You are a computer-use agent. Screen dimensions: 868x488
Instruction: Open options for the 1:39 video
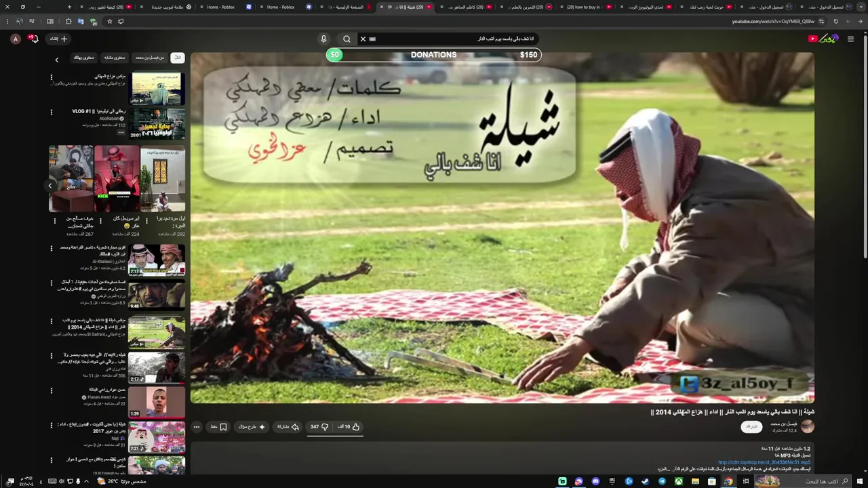click(52, 391)
